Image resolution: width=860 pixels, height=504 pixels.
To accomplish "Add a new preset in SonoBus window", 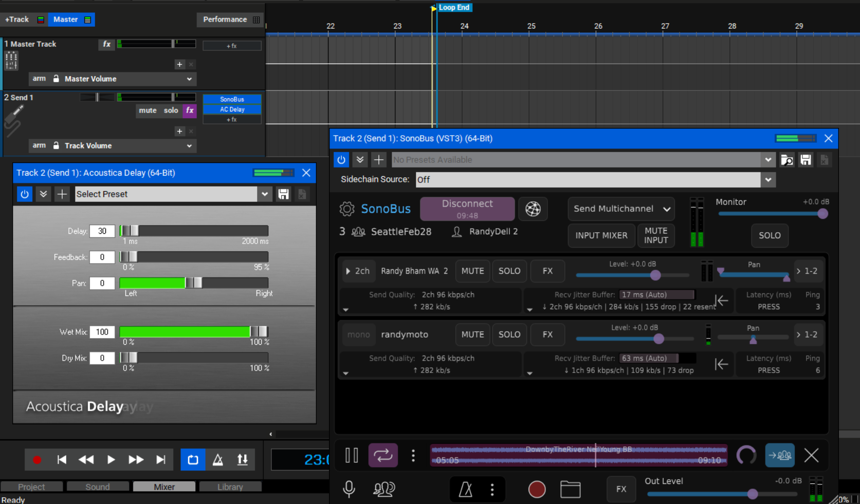I will coord(379,160).
